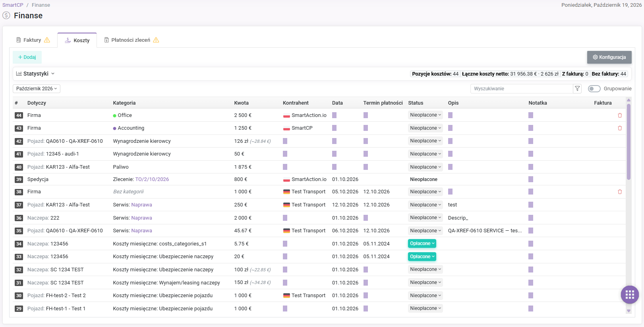Screen dimensions: 644x327
Task: Change row 34 Opłacone status
Action: coord(422,243)
